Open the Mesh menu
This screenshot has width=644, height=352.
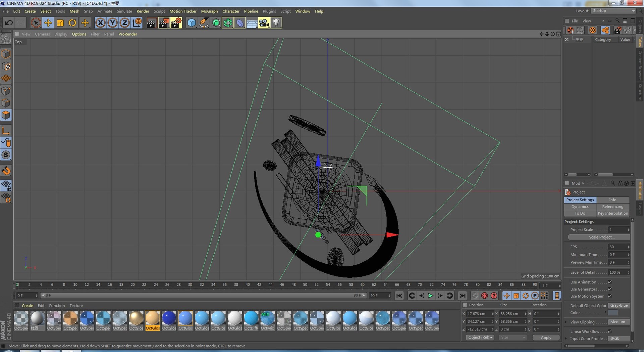(74, 11)
